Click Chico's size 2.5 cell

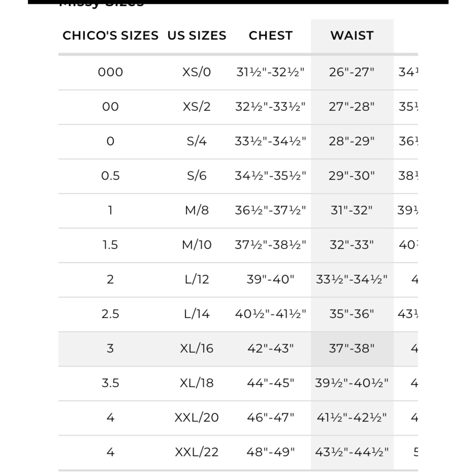click(x=110, y=314)
